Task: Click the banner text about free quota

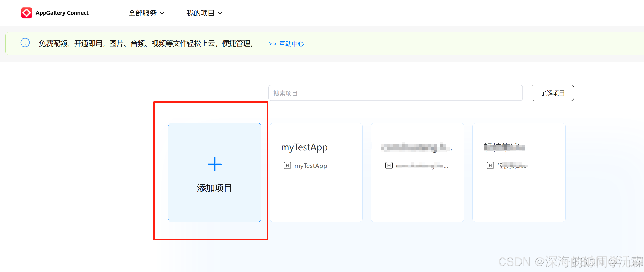Action: click(x=146, y=44)
